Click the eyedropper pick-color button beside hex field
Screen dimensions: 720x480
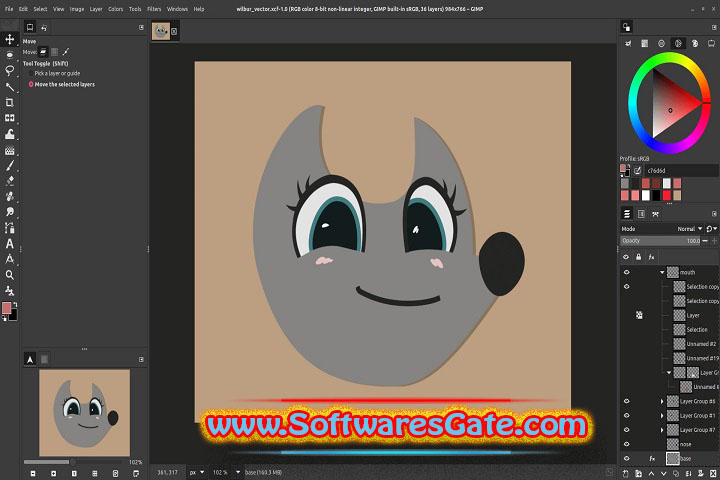pos(637,171)
